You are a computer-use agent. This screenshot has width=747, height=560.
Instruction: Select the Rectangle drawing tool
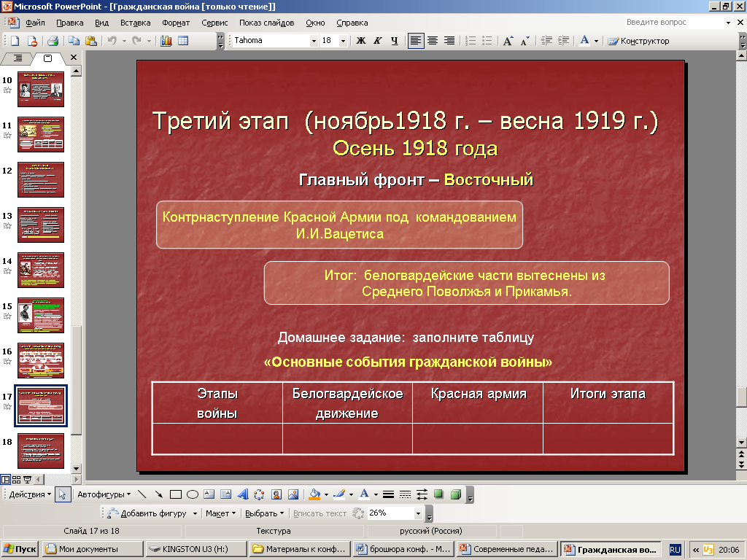[x=176, y=494]
